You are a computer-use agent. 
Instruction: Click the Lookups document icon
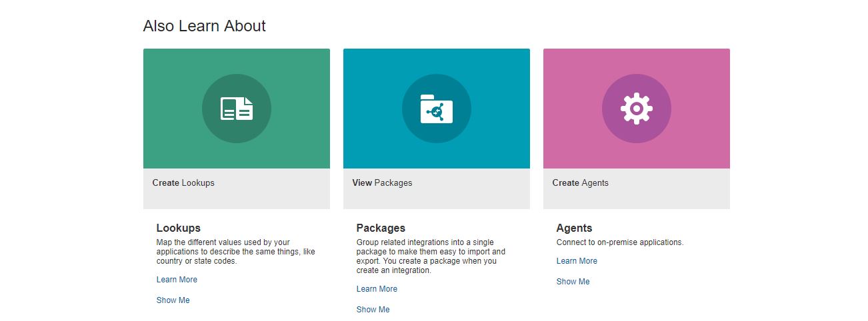tap(237, 109)
